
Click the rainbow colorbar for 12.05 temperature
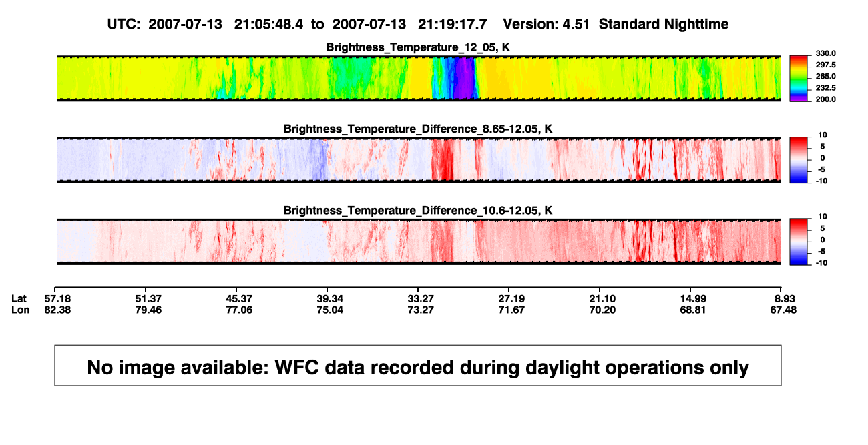pos(799,78)
